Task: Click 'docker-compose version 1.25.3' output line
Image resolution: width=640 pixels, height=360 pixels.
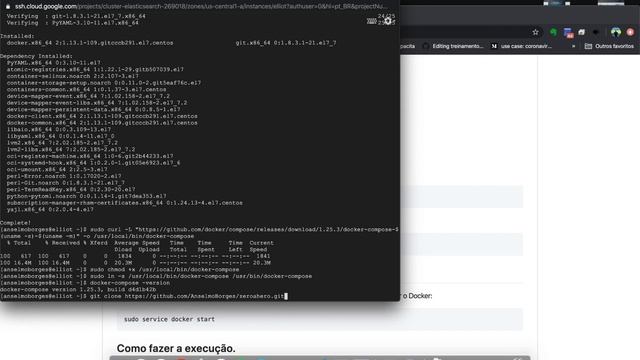Action: (x=78, y=290)
